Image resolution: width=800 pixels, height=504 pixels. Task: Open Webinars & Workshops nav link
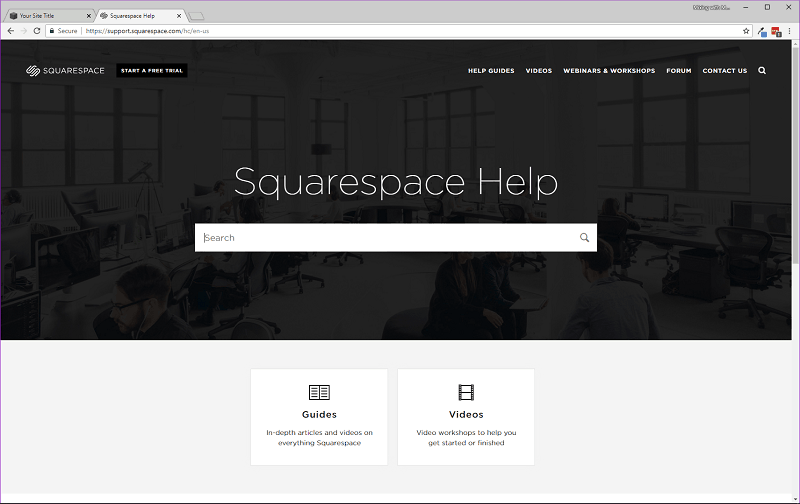609,71
